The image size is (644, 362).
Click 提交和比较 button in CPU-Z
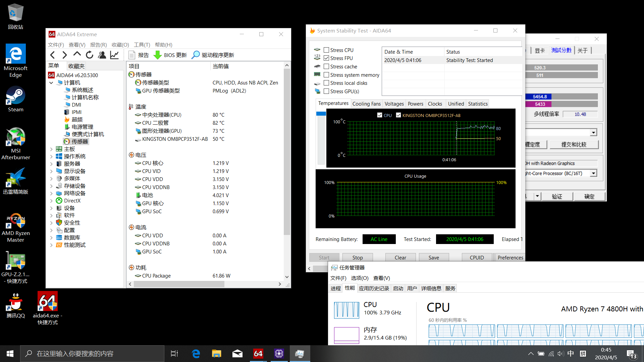pos(574,144)
